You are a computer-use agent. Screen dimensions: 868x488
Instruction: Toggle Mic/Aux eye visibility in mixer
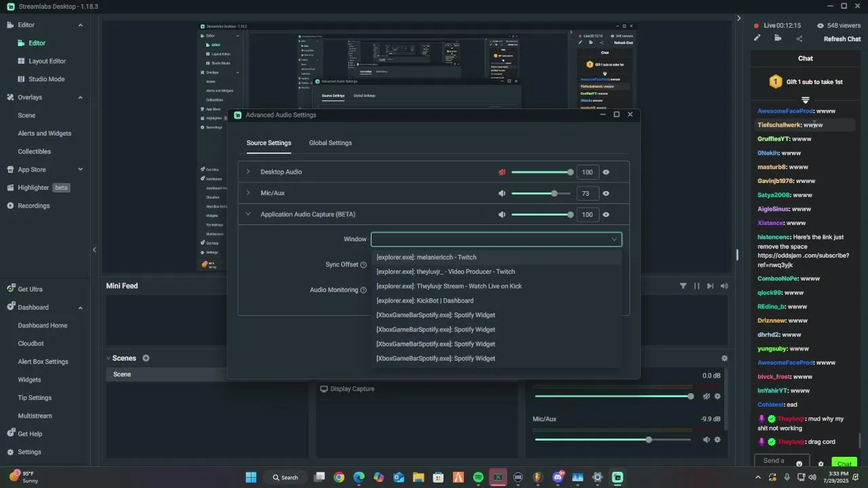606,193
